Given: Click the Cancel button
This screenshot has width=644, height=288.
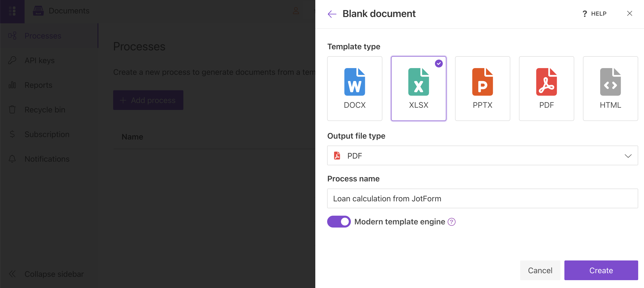Looking at the screenshot, I should 540,270.
